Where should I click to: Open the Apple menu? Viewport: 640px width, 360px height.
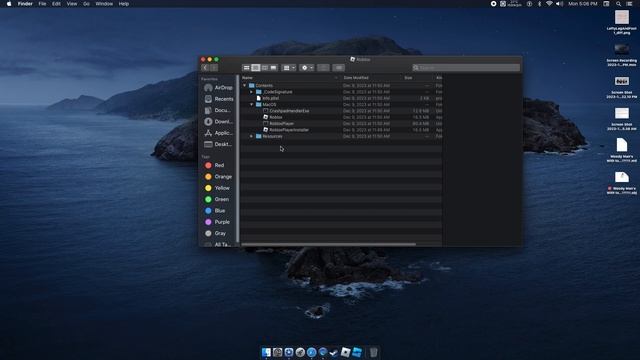[x=9, y=4]
